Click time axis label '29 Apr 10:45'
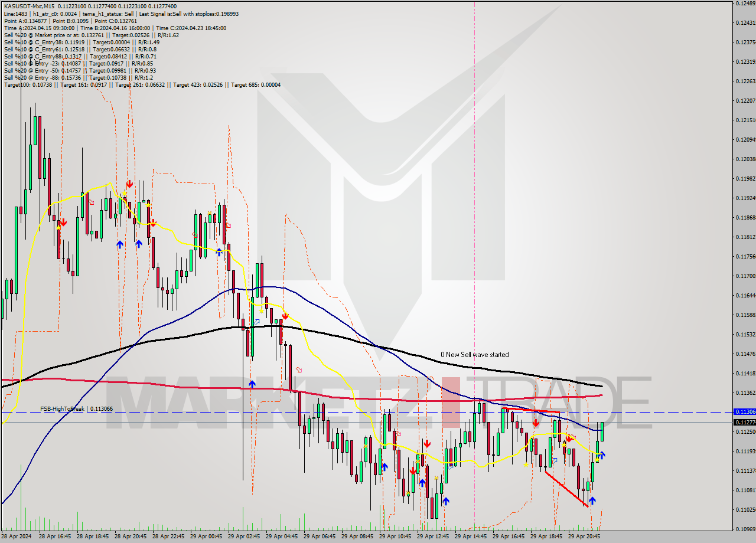The height and width of the screenshot is (543, 756). click(395, 537)
